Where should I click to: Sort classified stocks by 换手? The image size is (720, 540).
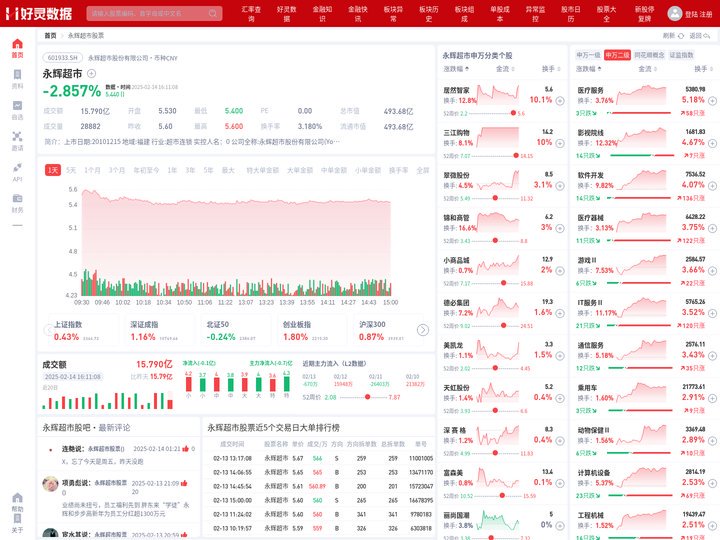[x=551, y=69]
